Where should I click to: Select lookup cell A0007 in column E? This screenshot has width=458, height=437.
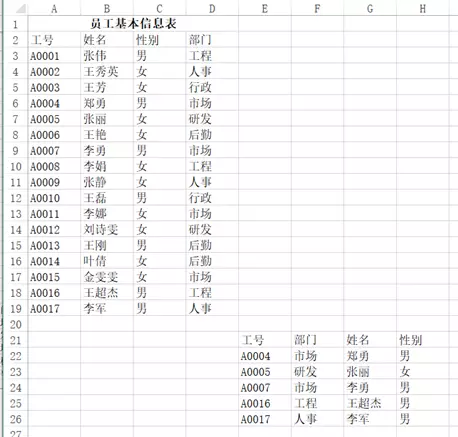(265, 388)
